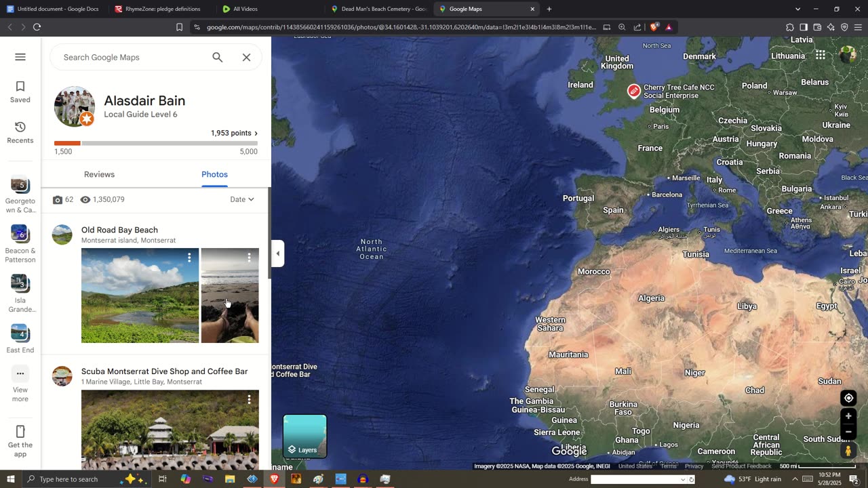
Task: Reload the current page
Action: (37, 27)
